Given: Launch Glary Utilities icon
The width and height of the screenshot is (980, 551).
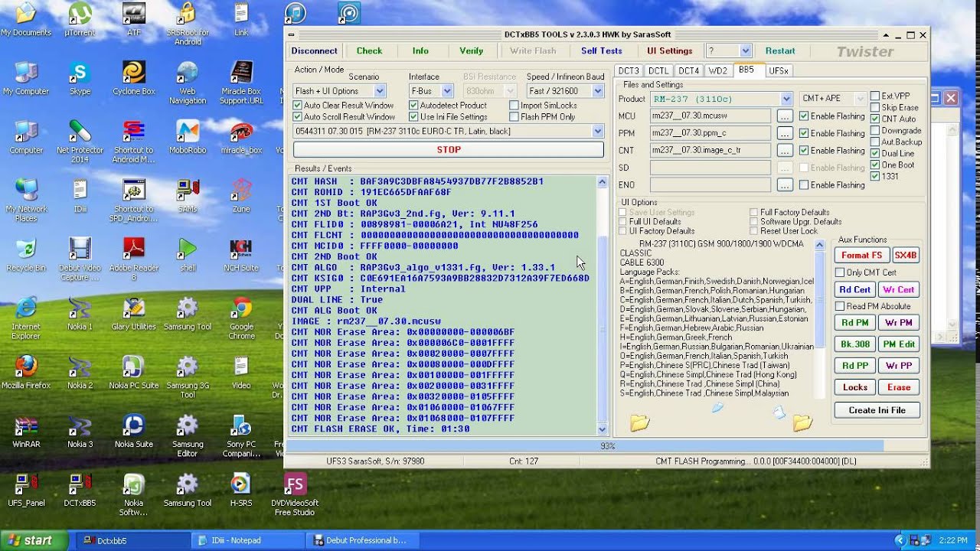Looking at the screenshot, I should point(134,314).
